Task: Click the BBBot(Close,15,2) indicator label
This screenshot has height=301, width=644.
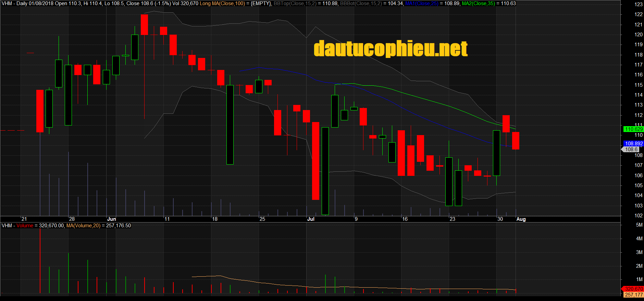Action: [361, 3]
